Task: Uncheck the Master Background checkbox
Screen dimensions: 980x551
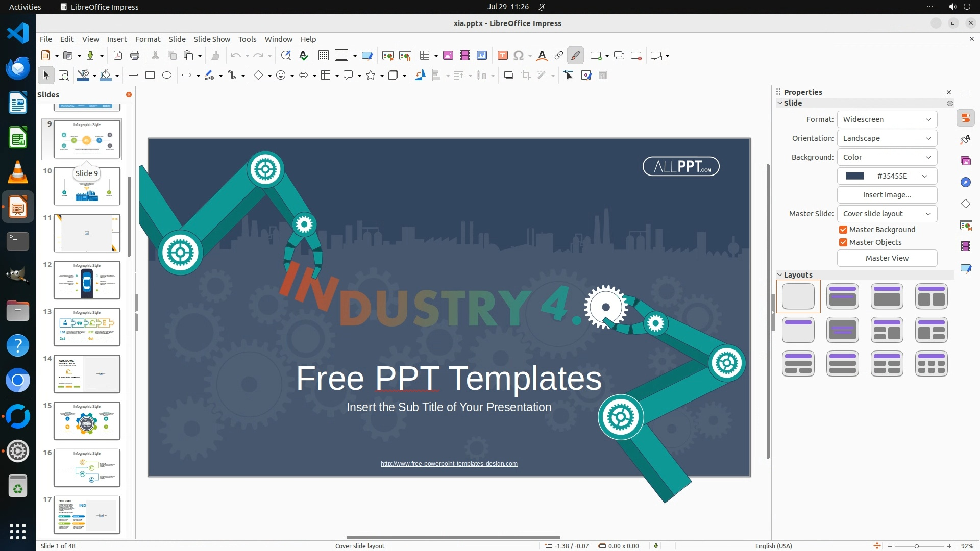Action: tap(843, 230)
